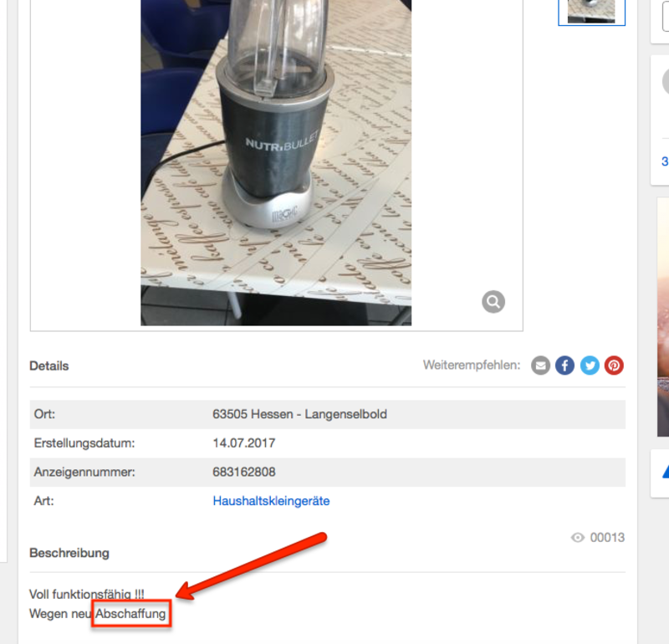Click the location text 63505 Hessen - Langenselbold
Viewport: 669px width, 644px height.
(x=299, y=414)
